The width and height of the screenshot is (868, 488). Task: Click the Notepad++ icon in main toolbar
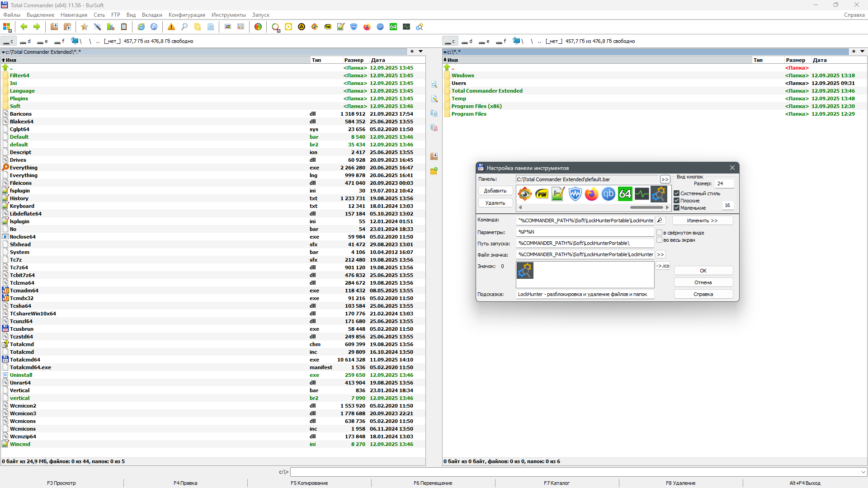click(x=341, y=27)
